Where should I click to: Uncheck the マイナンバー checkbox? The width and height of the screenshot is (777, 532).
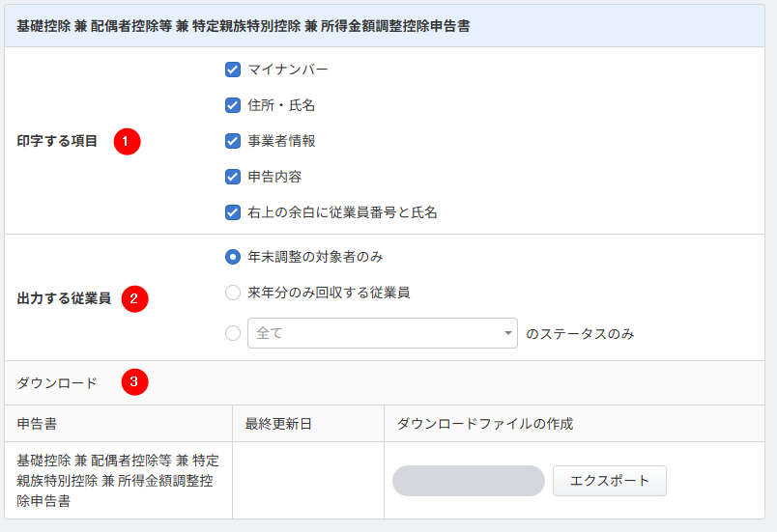click(232, 70)
